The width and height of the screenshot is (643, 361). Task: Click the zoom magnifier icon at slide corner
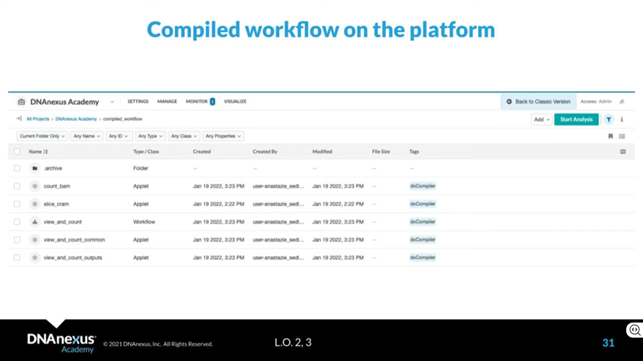point(635,330)
